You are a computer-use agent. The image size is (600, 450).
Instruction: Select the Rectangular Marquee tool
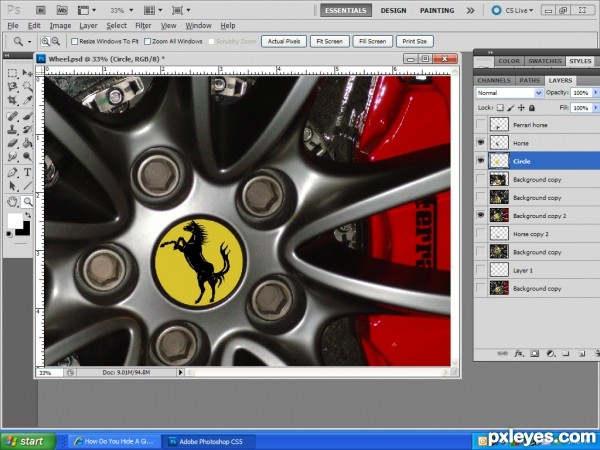coord(12,73)
